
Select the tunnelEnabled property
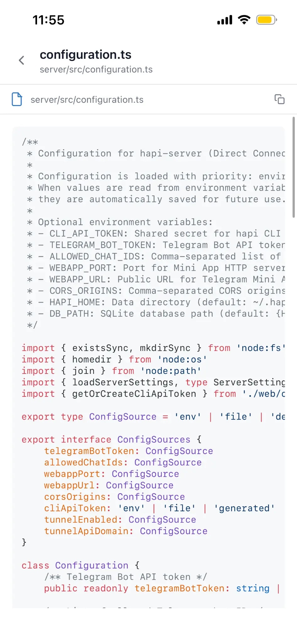click(120, 519)
